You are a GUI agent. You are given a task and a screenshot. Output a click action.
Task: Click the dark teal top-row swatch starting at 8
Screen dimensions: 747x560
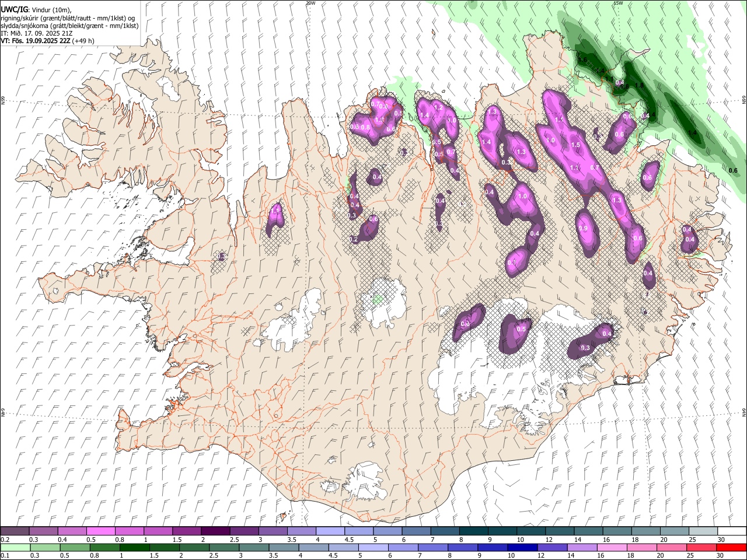[473, 531]
